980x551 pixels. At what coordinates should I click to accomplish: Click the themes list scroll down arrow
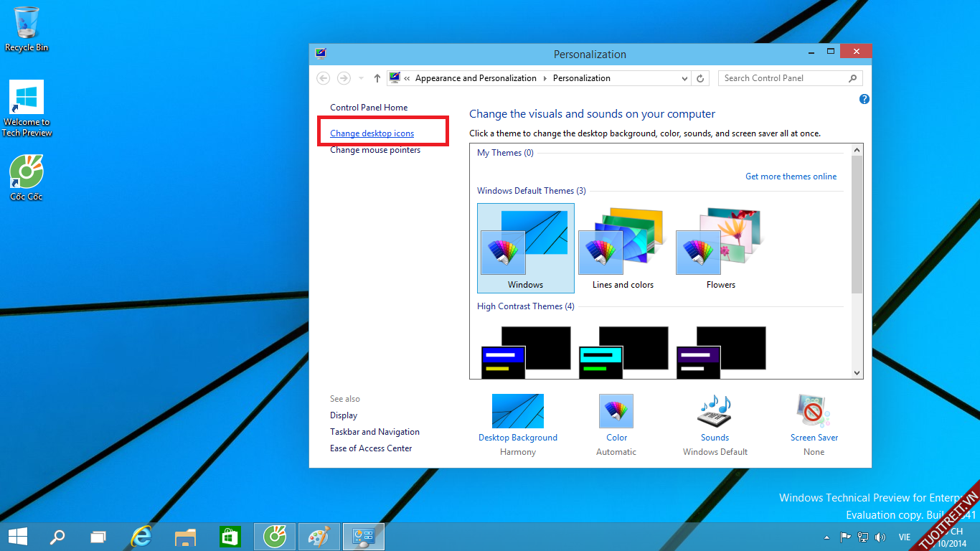pos(857,373)
